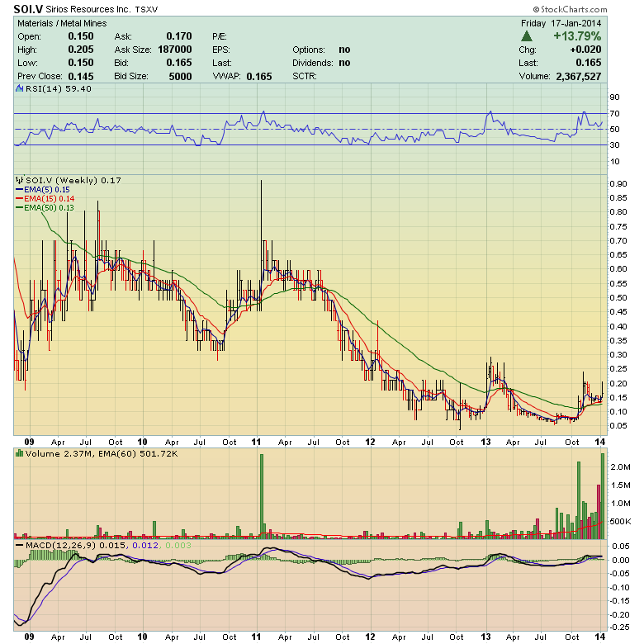This screenshot has width=644, height=644.
Task: Click the 2.0M volume axis label
Action: click(620, 467)
